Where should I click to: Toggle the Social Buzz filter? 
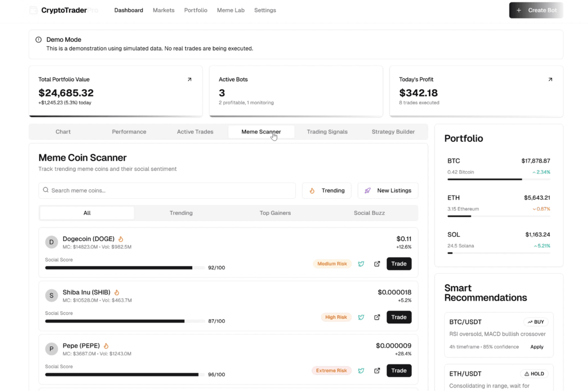coord(369,213)
